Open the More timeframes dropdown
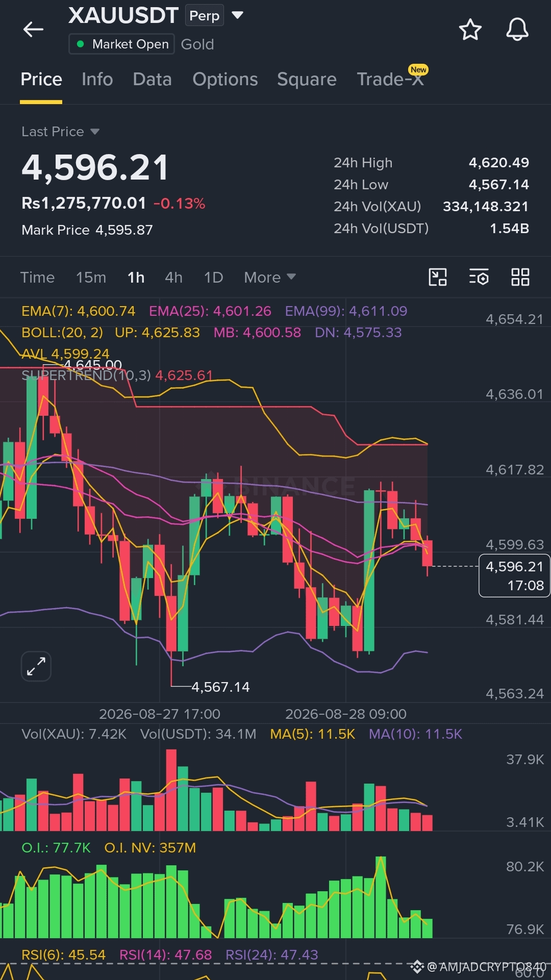This screenshot has width=551, height=980. (270, 277)
